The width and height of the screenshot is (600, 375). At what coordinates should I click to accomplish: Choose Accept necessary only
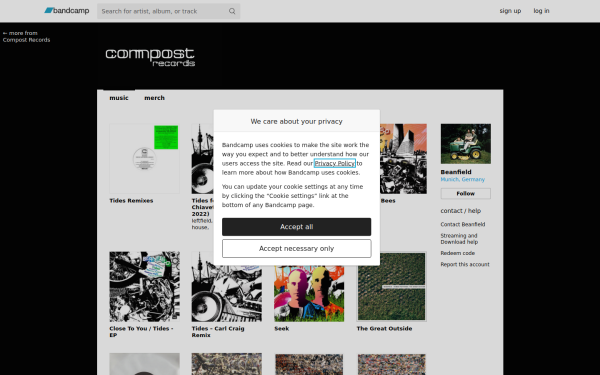click(297, 249)
